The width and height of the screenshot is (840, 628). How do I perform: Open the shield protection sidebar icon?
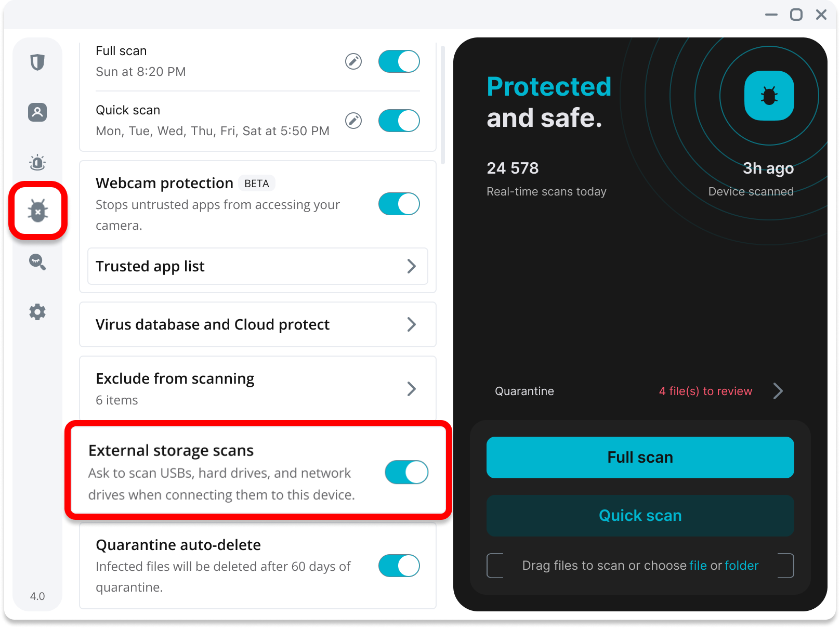(37, 62)
